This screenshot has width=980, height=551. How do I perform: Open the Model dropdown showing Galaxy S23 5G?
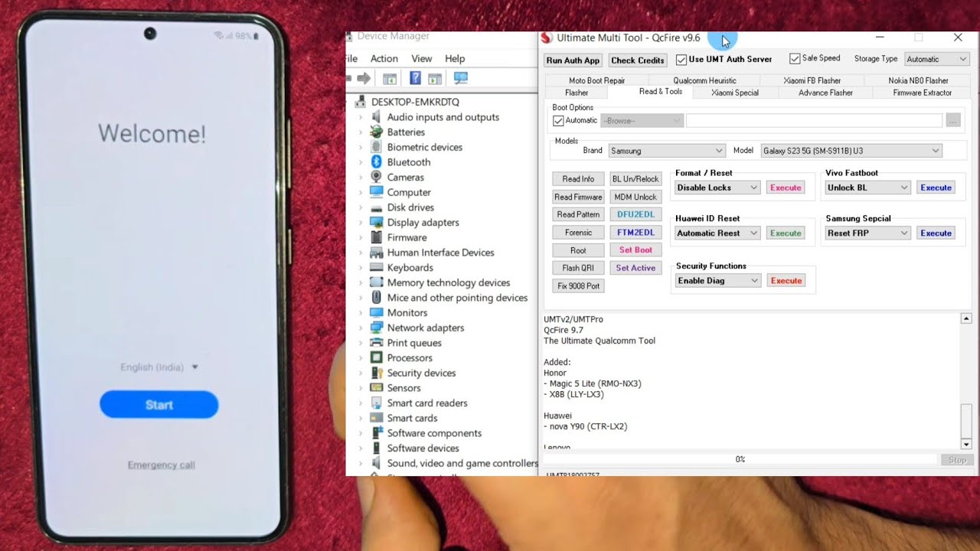[x=851, y=151]
